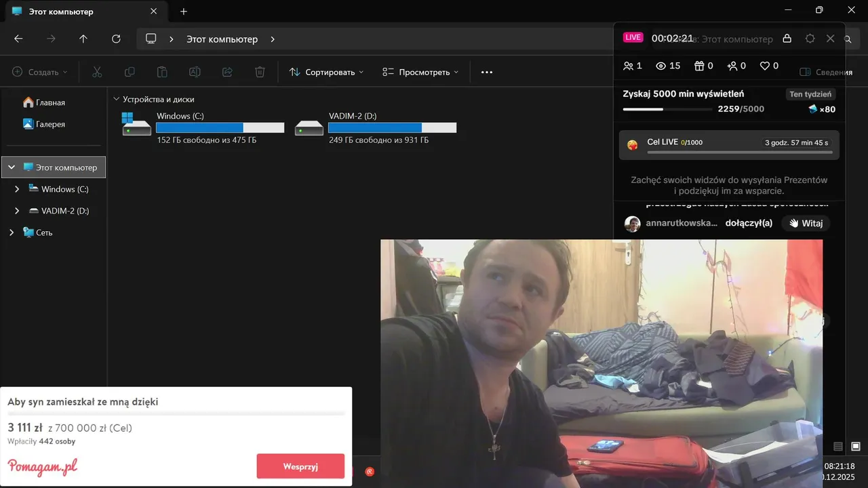Viewport: 868px width, 488px height.
Task: Click the Copy icon in toolbar
Action: [x=130, y=72]
